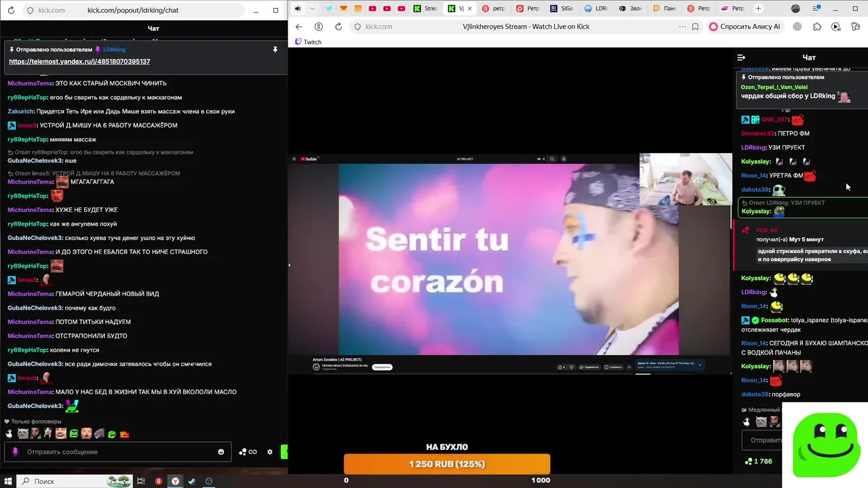Open the media playback toolbar icon
This screenshot has width=868, height=488.
point(835,26)
